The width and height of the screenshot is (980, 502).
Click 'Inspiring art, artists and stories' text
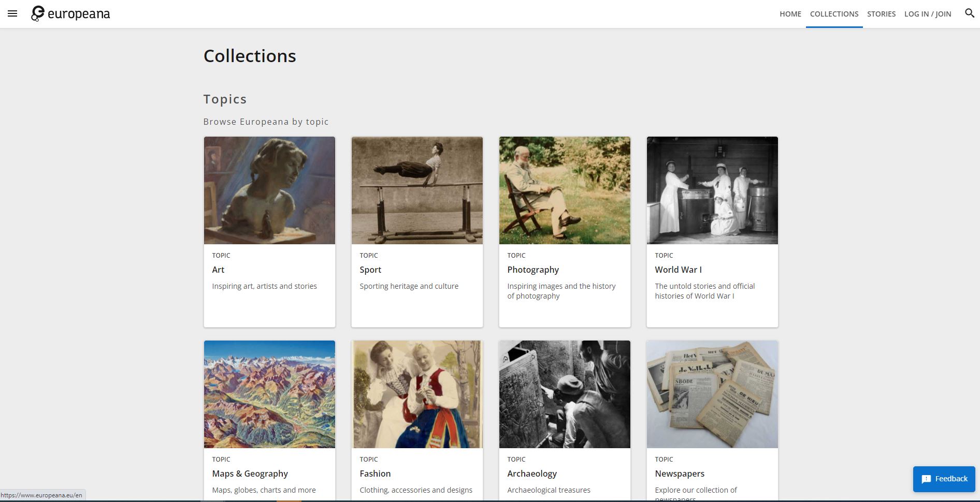pyautogui.click(x=264, y=286)
